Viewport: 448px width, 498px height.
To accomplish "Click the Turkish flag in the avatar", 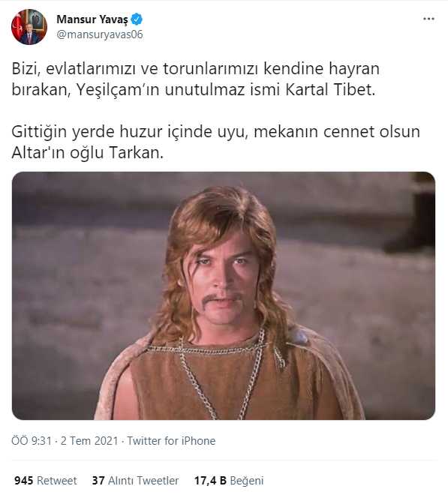I will click(17, 27).
